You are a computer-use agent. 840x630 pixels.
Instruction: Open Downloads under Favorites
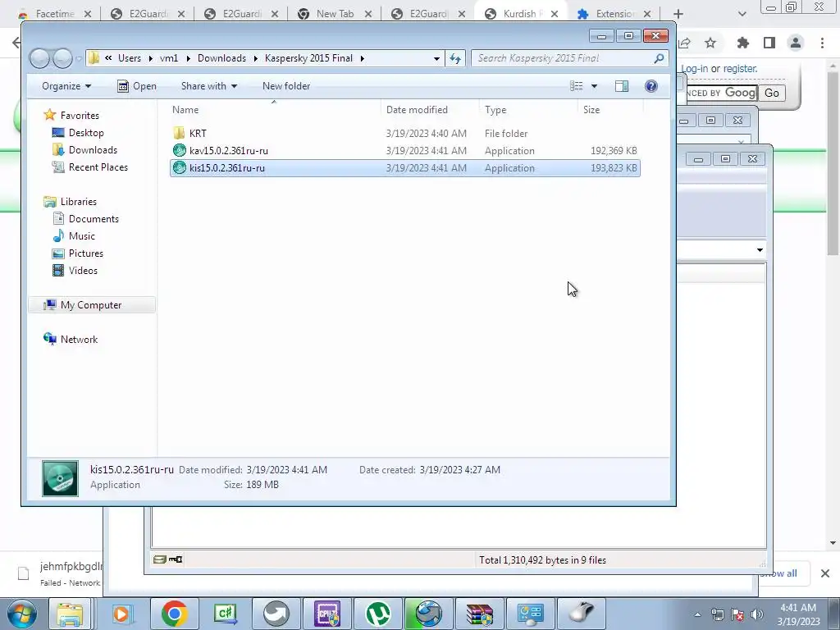pos(93,150)
